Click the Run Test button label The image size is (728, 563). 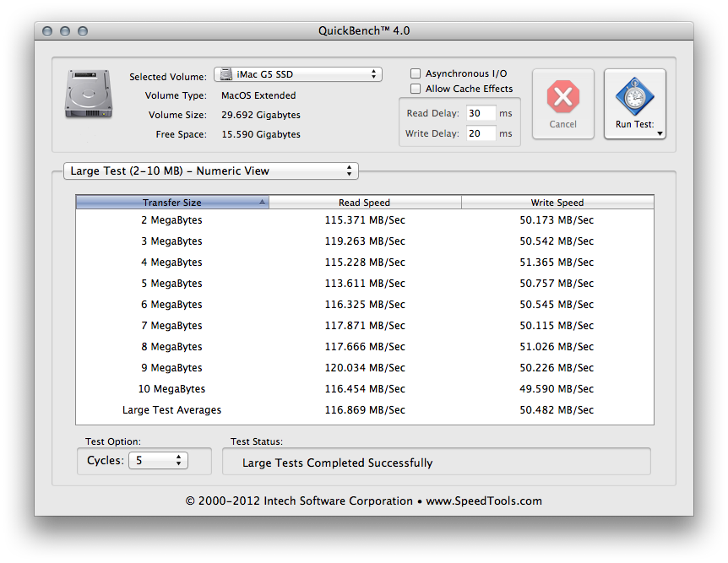click(x=635, y=124)
